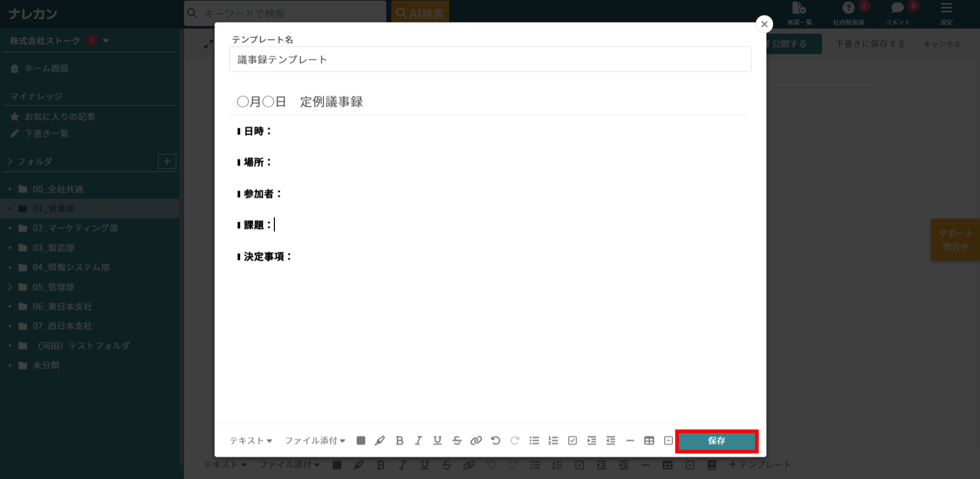Insert a link via dialog toolbar
980x479 pixels.
pyautogui.click(x=476, y=440)
